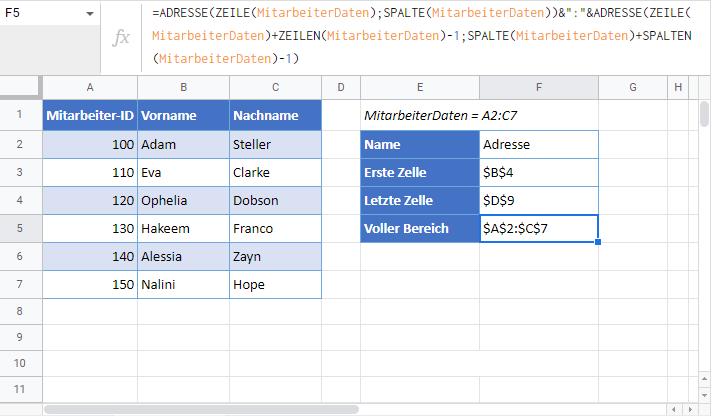711x416 pixels.
Task: Select the Eva cell
Action: [x=183, y=172]
